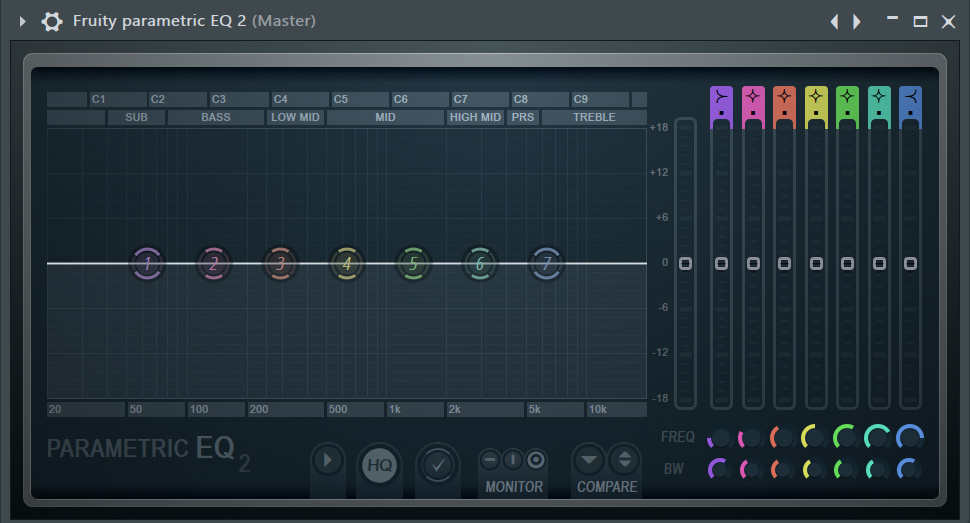Click yellow band 4 BW knob
Viewport: 970px width, 523px height.
815,469
